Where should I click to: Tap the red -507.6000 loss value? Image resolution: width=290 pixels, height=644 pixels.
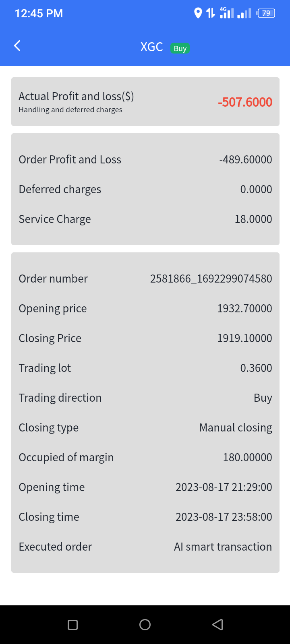245,102
